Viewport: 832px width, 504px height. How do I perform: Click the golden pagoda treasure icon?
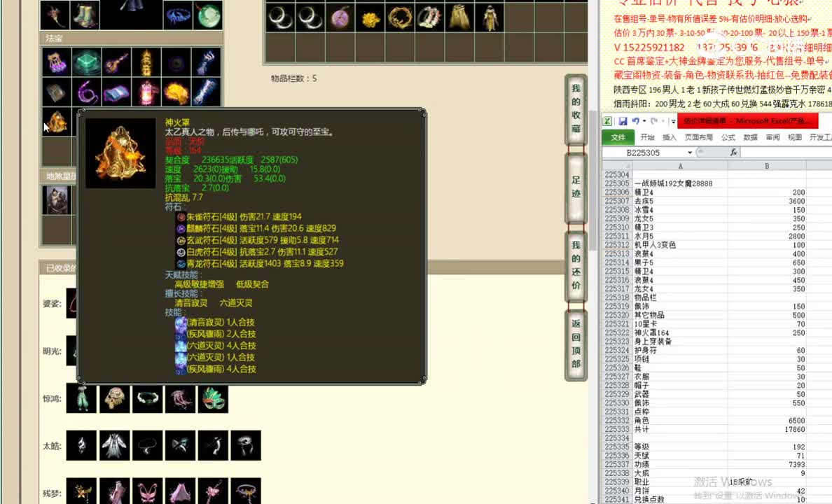click(146, 62)
